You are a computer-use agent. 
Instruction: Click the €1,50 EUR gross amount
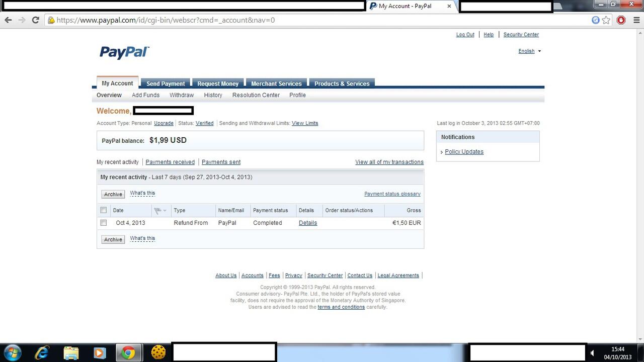pos(407,223)
